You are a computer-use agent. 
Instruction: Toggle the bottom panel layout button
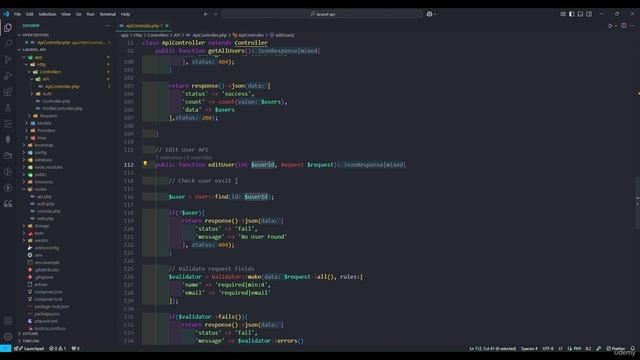pyautogui.click(x=580, y=14)
